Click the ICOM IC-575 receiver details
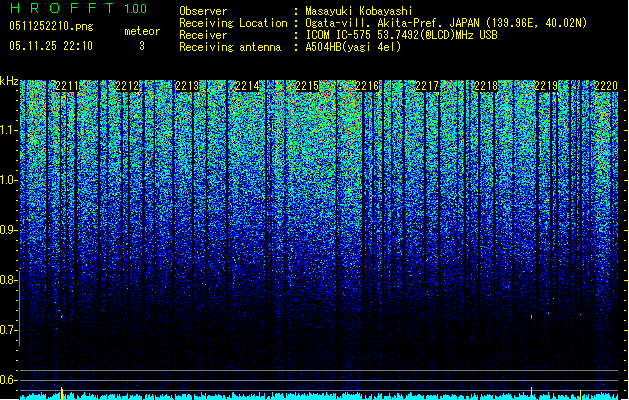Viewport: 629px width, 400px height. click(402, 35)
